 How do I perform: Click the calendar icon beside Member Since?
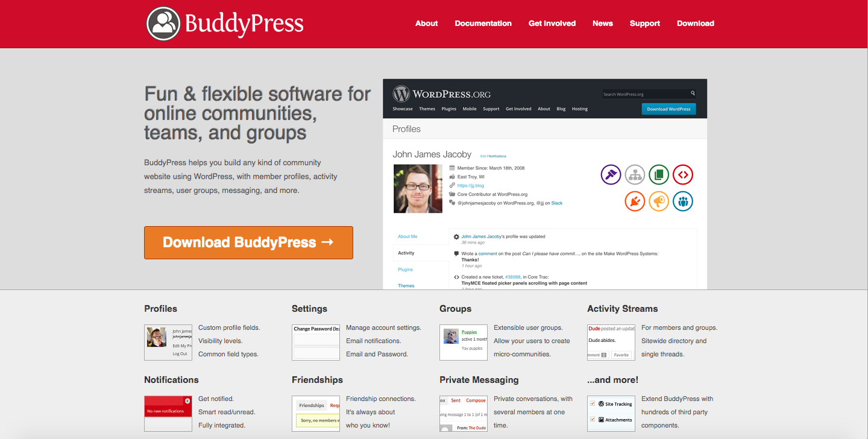pyautogui.click(x=452, y=168)
